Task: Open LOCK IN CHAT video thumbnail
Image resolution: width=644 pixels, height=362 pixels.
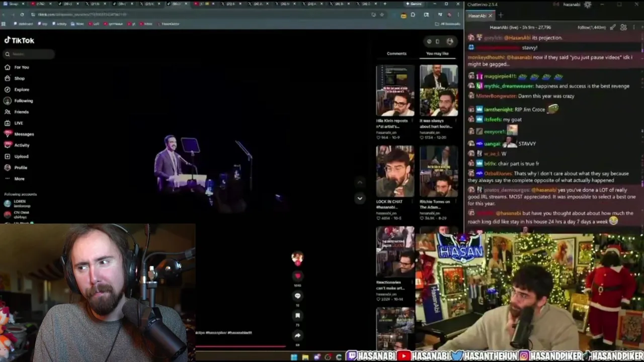Action: (x=395, y=171)
